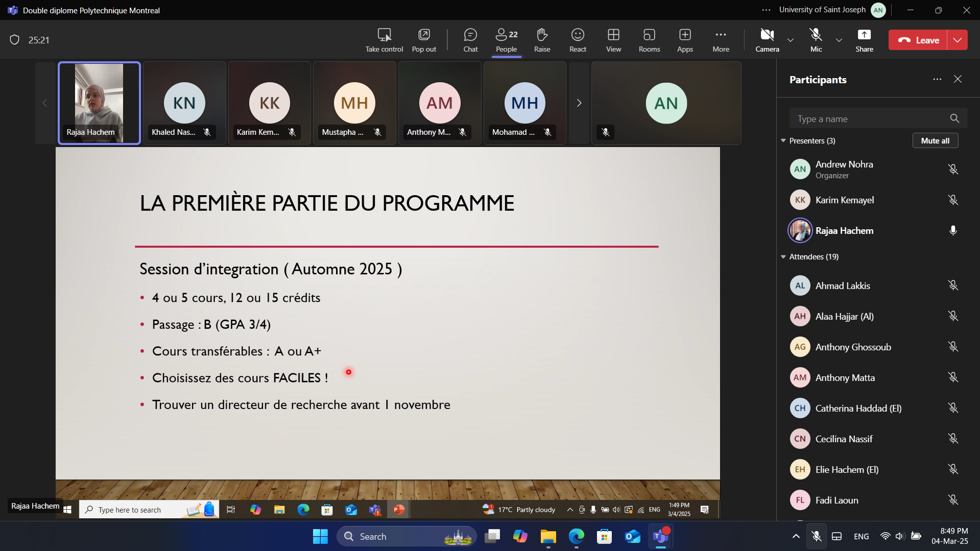Image resolution: width=980 pixels, height=551 pixels.
Task: Pop out the shared content
Action: tap(424, 40)
